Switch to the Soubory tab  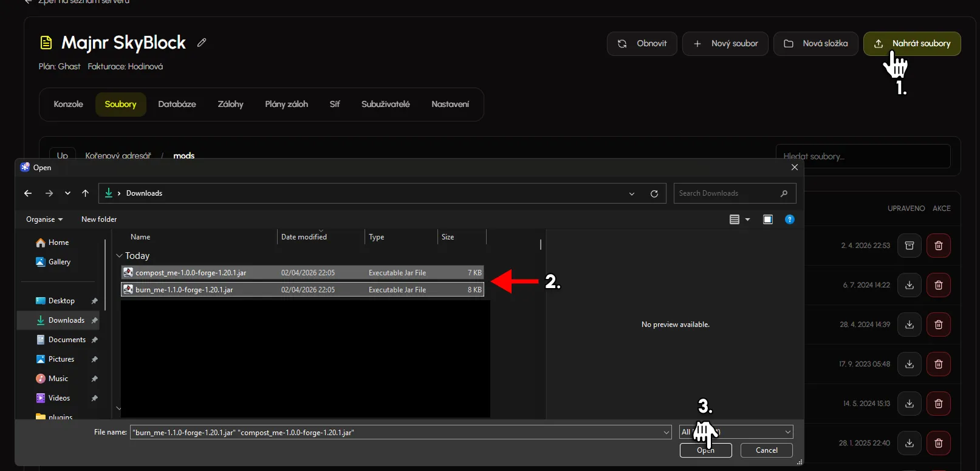(120, 105)
